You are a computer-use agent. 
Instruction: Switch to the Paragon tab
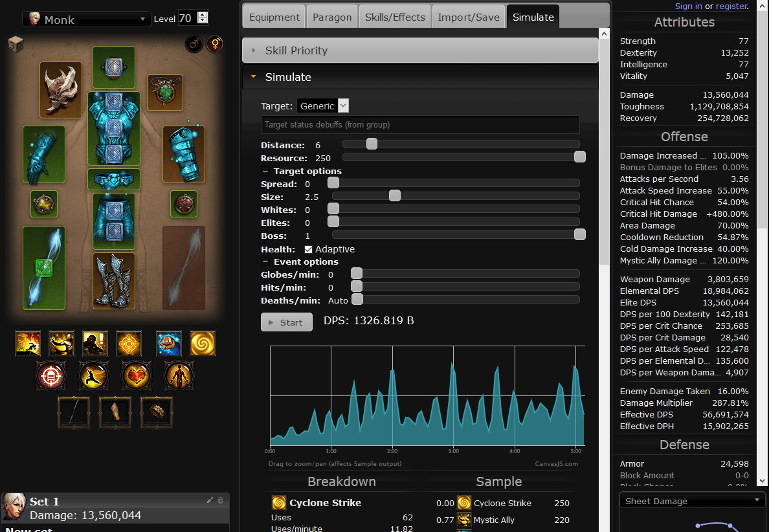click(x=331, y=17)
